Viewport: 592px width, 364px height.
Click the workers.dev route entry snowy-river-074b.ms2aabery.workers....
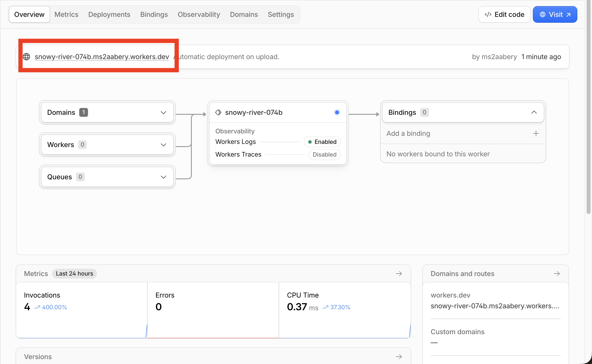[x=495, y=306]
